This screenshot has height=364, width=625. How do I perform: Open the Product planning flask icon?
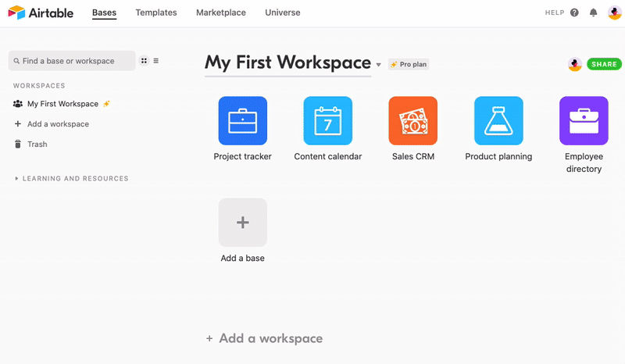(498, 120)
